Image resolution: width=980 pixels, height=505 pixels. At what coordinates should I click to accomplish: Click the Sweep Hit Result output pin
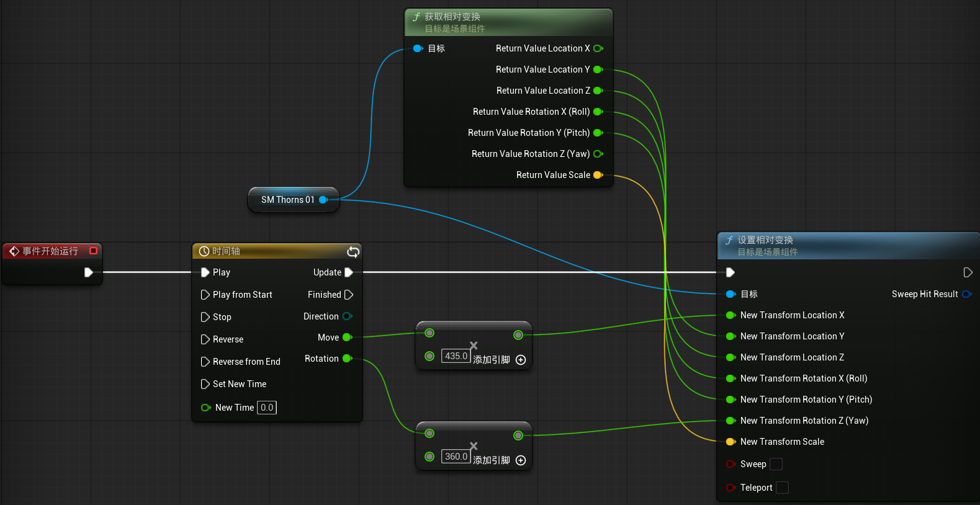tap(966, 294)
